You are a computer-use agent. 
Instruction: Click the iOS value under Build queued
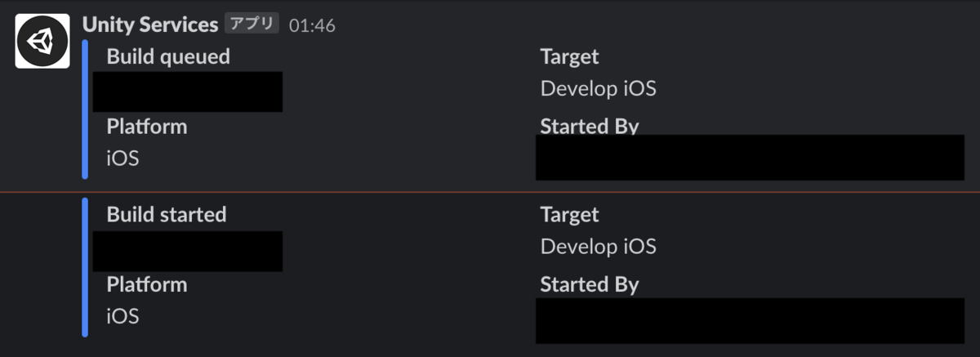tap(122, 158)
